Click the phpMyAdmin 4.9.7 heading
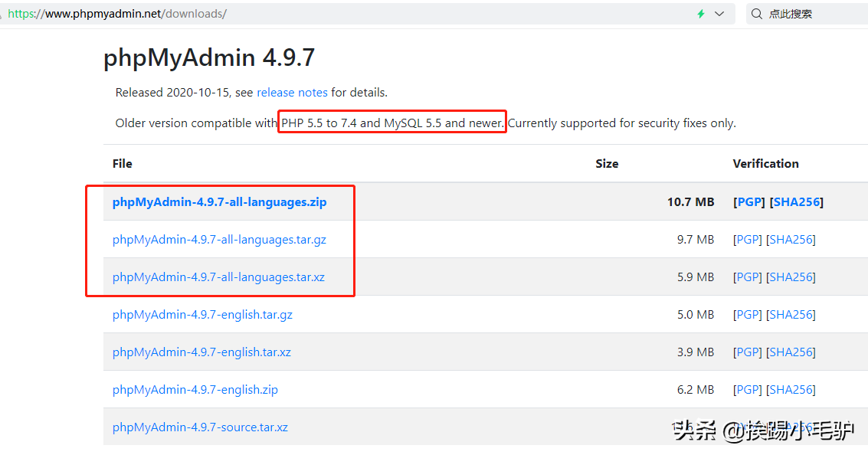This screenshot has width=868, height=455. click(209, 58)
